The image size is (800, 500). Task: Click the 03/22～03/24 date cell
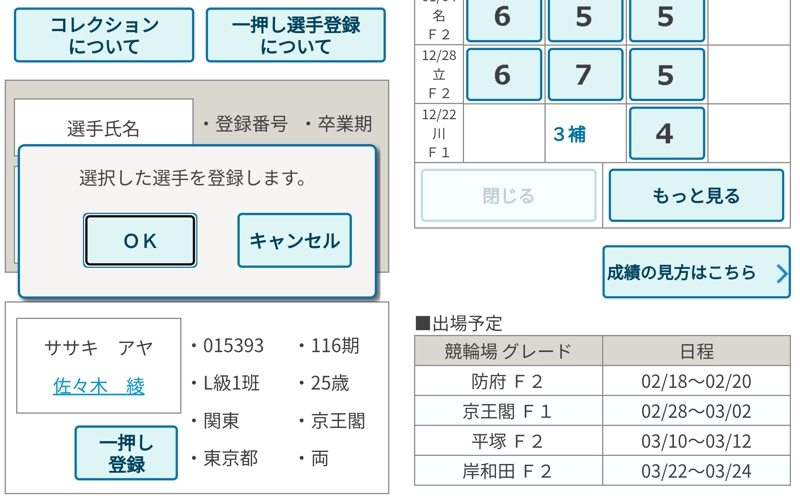click(x=696, y=470)
